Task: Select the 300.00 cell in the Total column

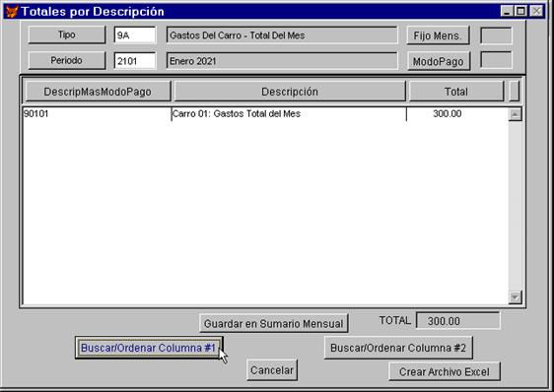Action: click(x=457, y=113)
